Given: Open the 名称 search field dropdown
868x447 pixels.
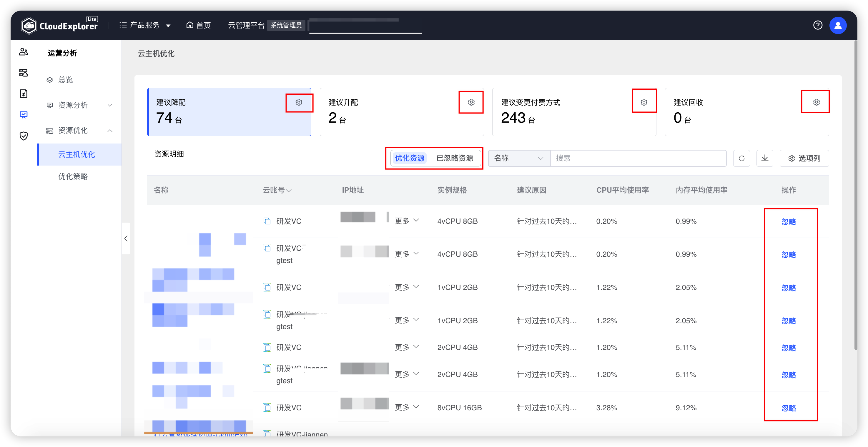Looking at the screenshot, I should [x=519, y=158].
